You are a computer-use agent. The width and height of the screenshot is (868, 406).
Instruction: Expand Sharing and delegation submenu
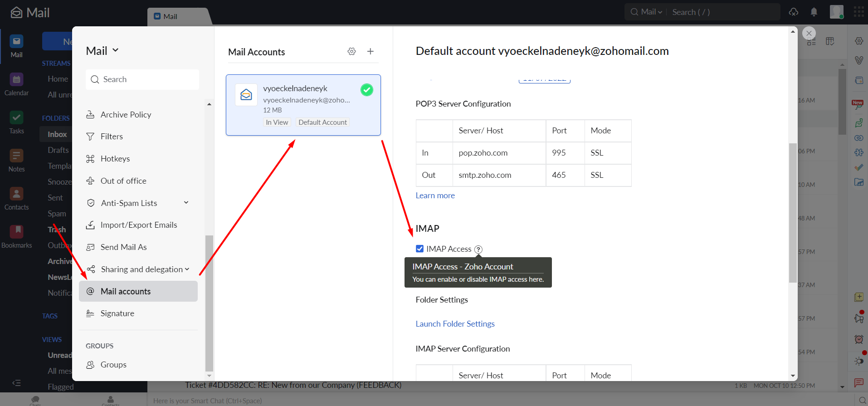pos(187,269)
